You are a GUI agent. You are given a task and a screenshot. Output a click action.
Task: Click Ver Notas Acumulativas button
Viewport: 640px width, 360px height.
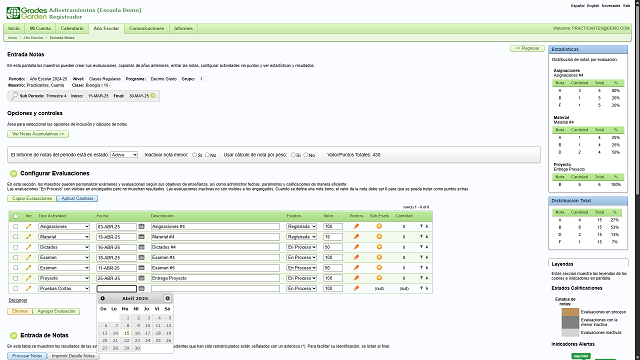click(x=38, y=134)
